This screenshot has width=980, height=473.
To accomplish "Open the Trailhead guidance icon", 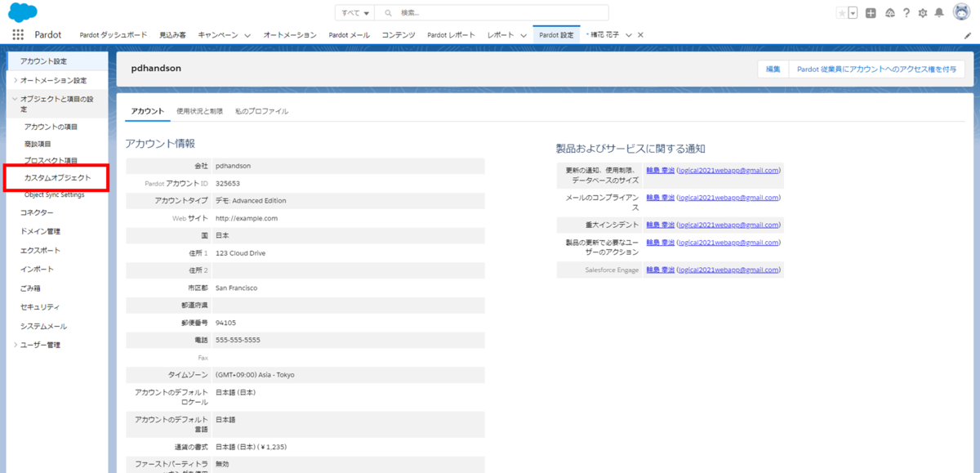I will pyautogui.click(x=889, y=13).
